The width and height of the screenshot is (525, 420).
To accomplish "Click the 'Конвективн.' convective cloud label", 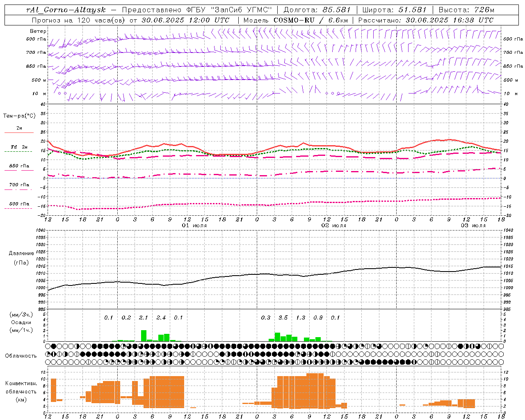I will [21, 383].
